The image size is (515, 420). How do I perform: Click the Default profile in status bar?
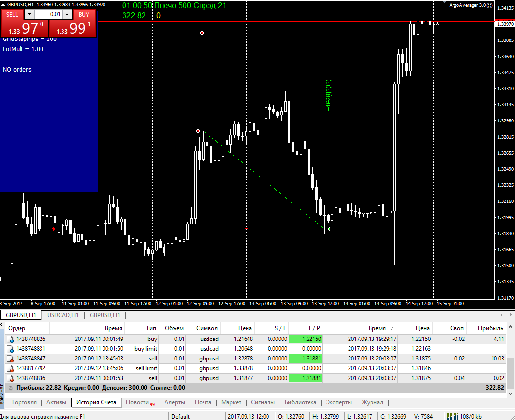click(180, 417)
